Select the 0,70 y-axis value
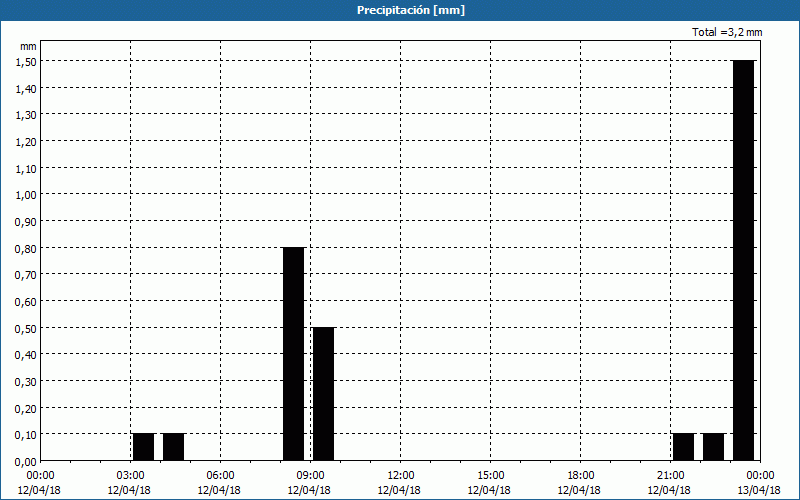This screenshot has height=500, width=800. (26, 275)
